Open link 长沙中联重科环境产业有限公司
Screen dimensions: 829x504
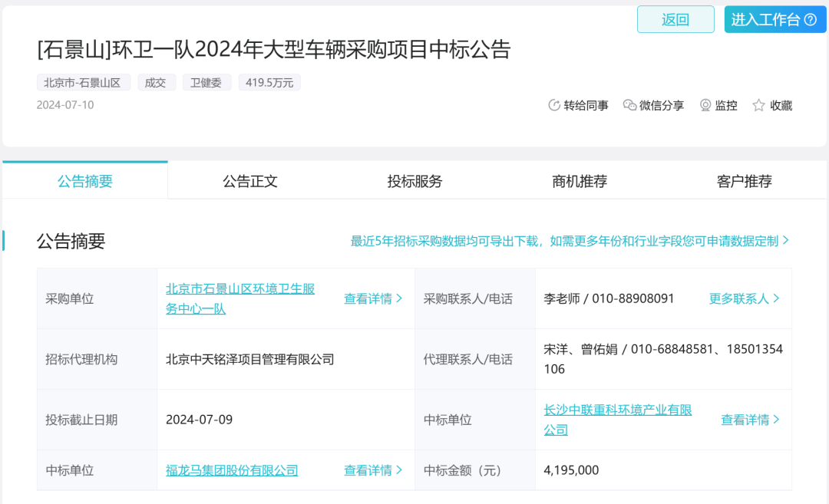tap(617, 420)
